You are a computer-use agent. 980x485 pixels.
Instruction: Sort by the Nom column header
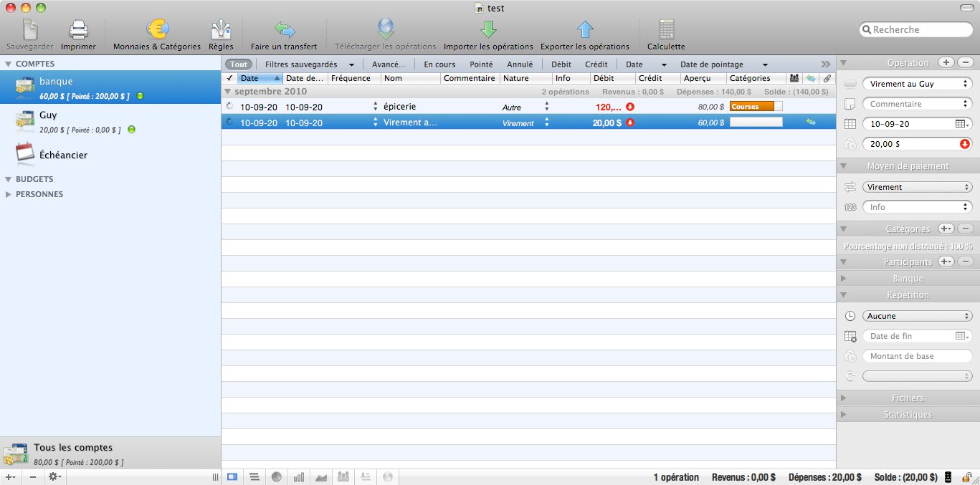pos(411,78)
